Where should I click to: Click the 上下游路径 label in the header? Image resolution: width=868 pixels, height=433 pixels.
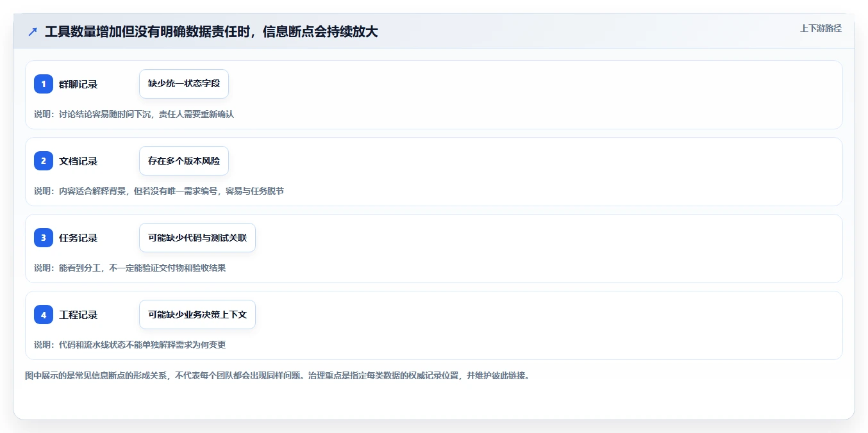tap(821, 29)
